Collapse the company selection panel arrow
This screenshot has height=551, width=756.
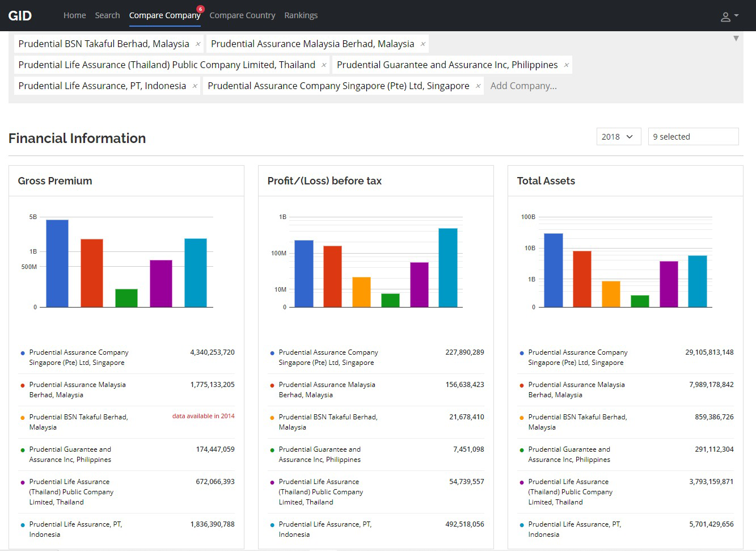(x=736, y=39)
